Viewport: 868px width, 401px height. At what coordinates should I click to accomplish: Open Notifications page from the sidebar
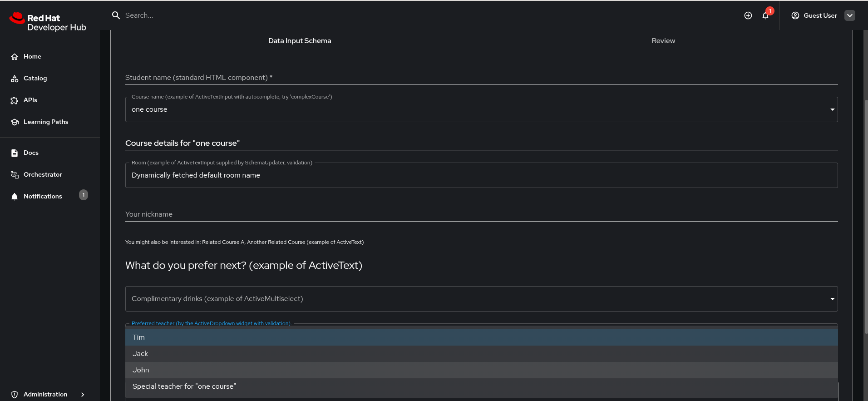[43, 196]
